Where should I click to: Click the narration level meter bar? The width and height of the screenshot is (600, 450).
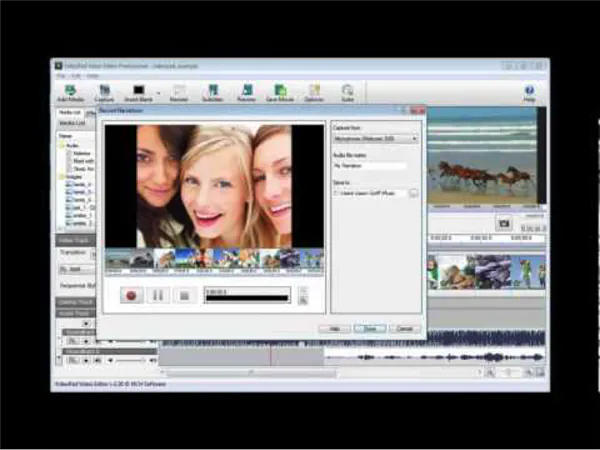247,298
